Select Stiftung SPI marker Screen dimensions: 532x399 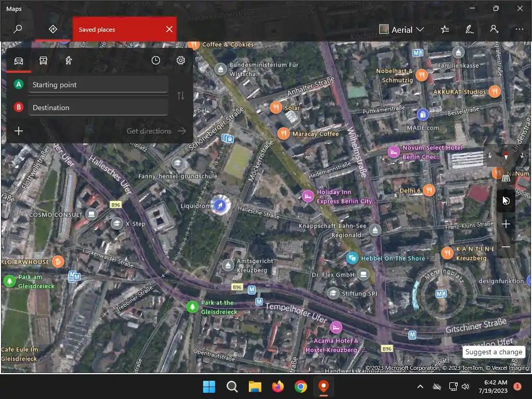pyautogui.click(x=333, y=293)
